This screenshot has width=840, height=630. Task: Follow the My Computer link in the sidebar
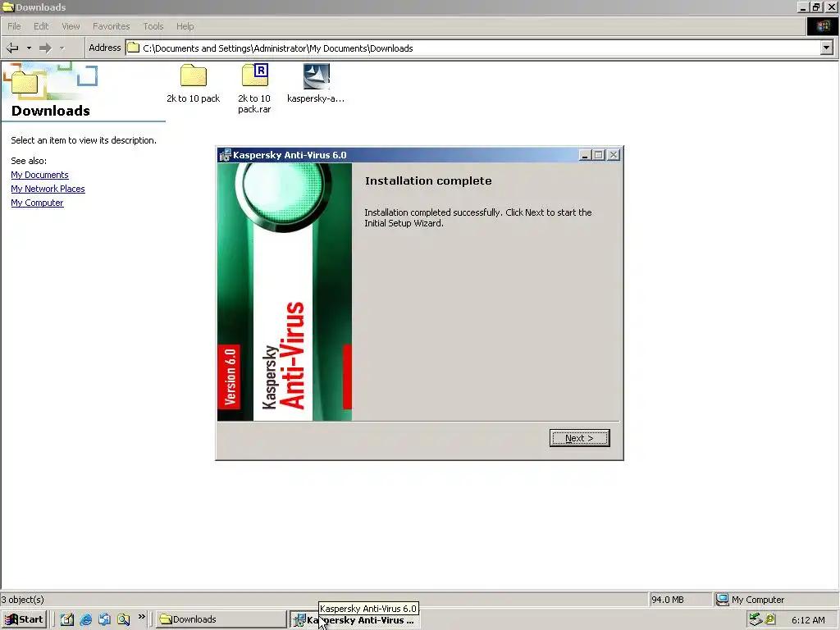tap(37, 203)
